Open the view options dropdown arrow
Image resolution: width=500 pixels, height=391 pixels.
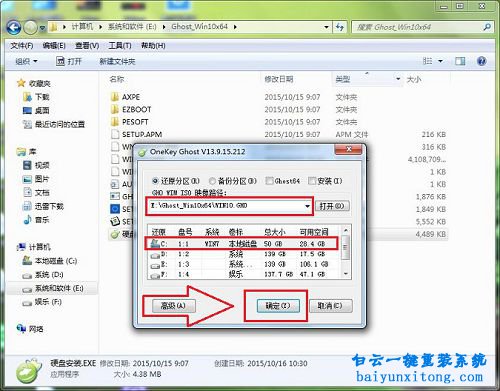tap(440, 61)
